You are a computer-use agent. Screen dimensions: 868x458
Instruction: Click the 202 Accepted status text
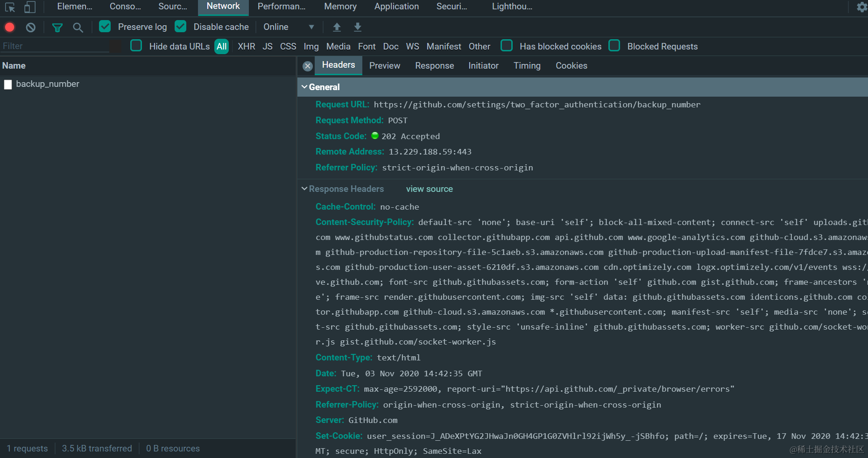[x=410, y=136]
